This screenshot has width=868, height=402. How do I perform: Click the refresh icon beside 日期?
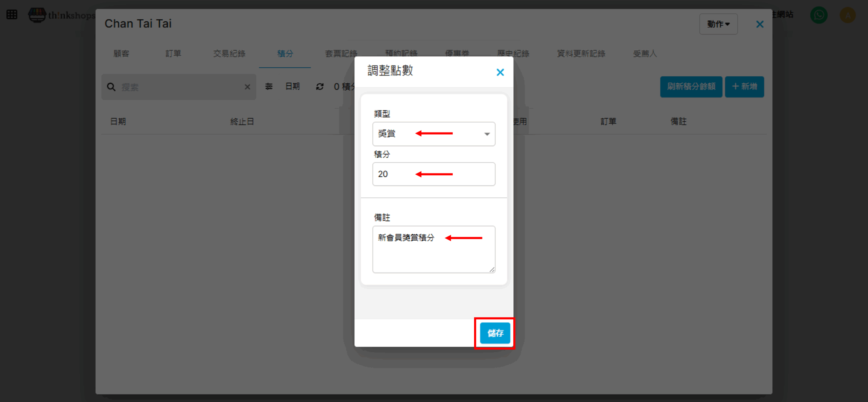(319, 87)
